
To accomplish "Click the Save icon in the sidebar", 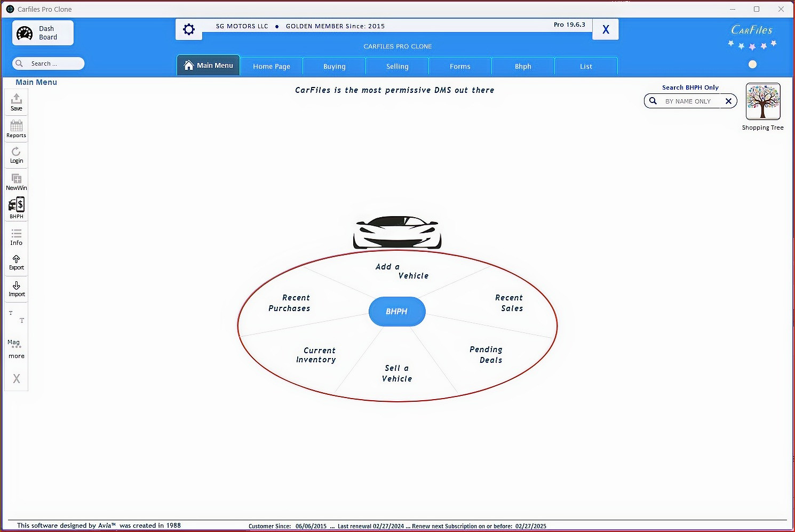I will click(x=16, y=101).
